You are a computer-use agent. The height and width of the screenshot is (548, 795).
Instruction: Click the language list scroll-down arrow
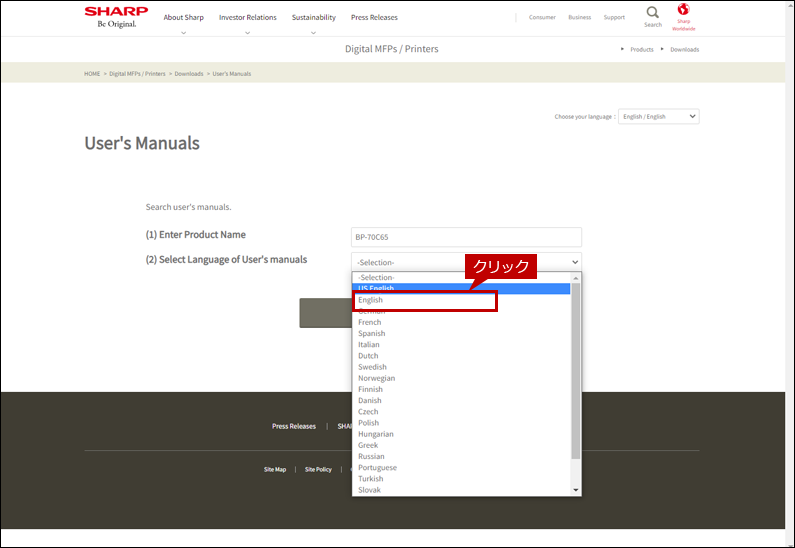pyautogui.click(x=576, y=490)
